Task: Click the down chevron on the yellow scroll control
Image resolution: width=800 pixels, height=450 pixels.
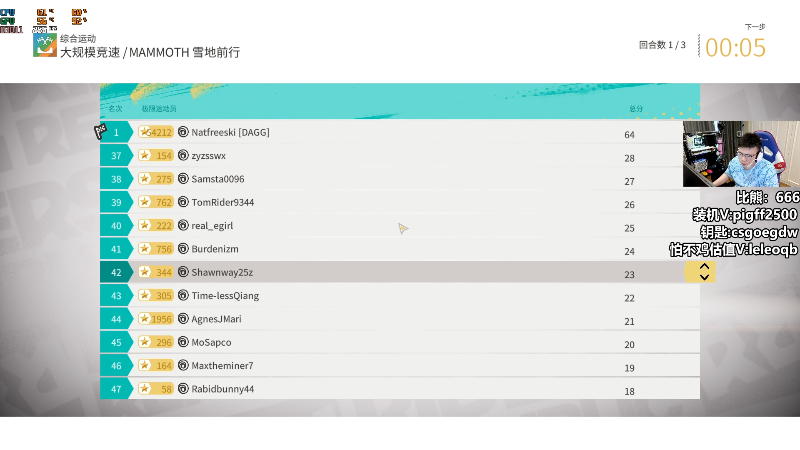Action: pos(705,277)
